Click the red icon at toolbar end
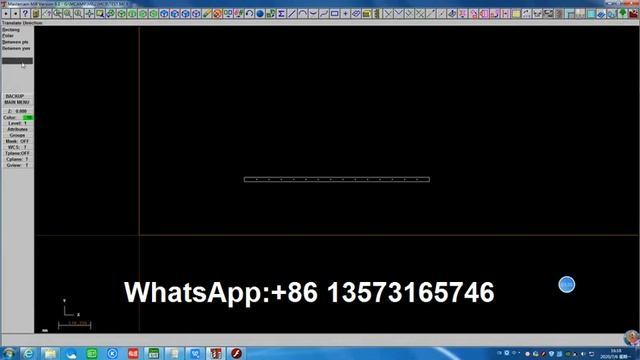 pyautogui.click(x=633, y=14)
